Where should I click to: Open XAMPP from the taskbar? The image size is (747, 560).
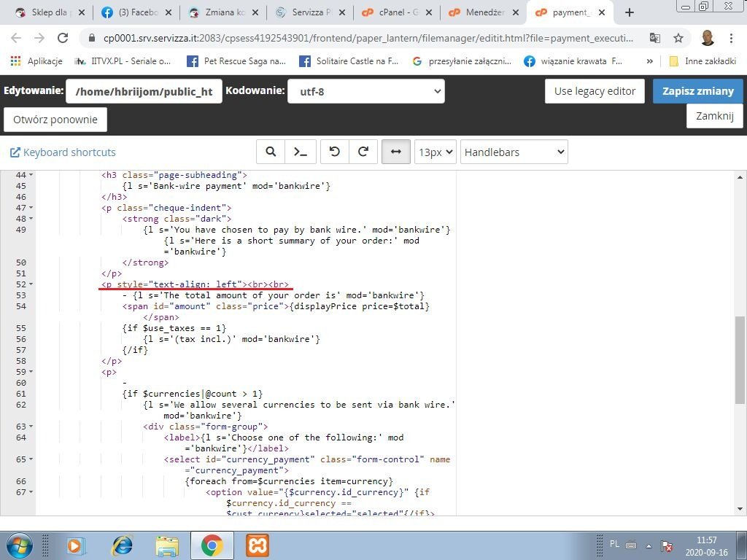[258, 545]
